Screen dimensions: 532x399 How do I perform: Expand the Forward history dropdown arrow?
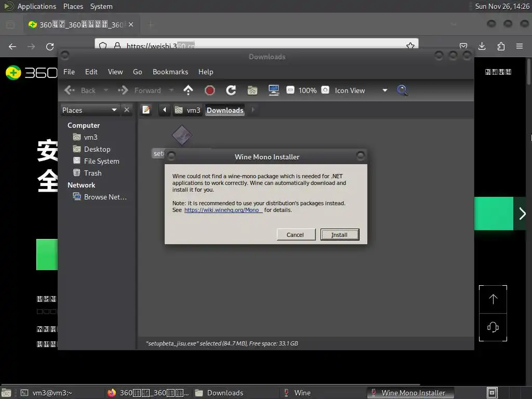pyautogui.click(x=171, y=90)
